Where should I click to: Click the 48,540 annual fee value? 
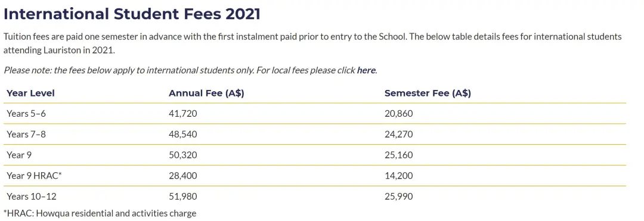[x=183, y=134]
